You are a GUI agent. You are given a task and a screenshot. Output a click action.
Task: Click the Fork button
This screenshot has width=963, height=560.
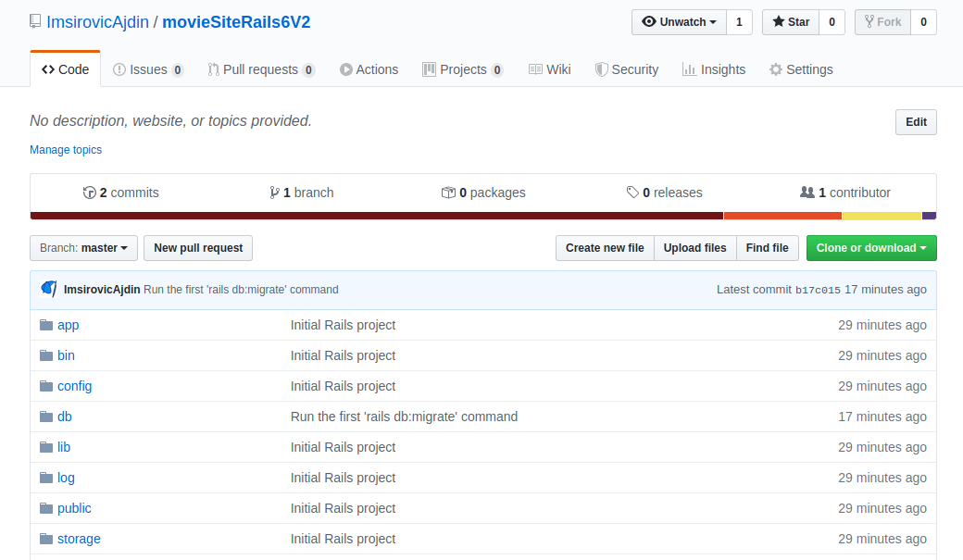click(x=883, y=22)
